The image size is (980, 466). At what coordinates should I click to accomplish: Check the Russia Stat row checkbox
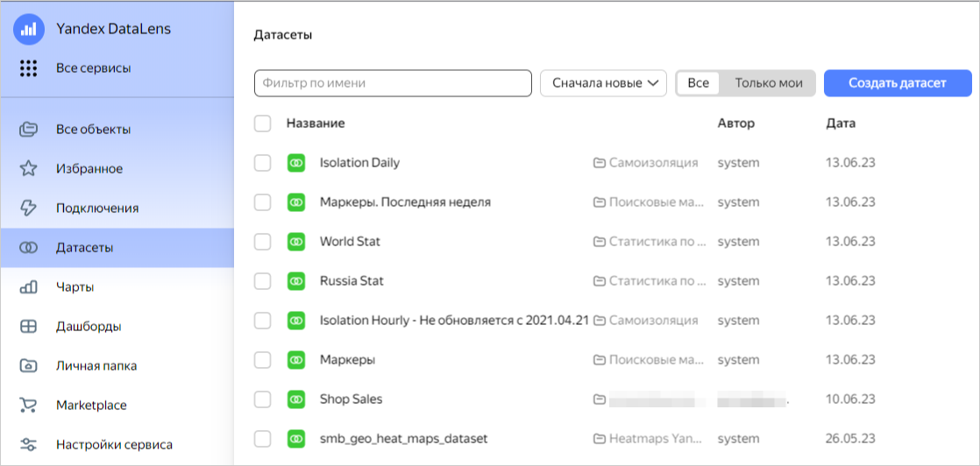point(262,281)
